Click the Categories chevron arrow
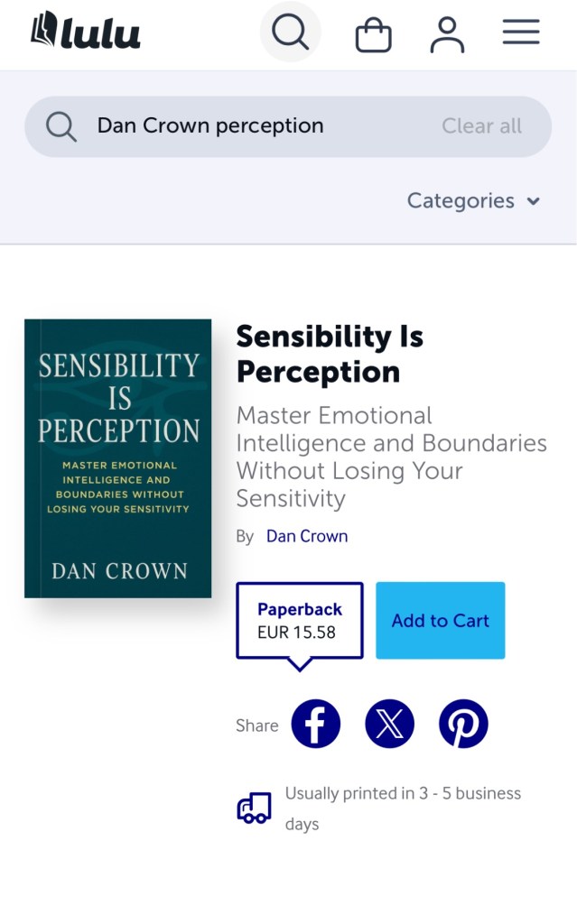Viewport: 577px width, 924px height. (x=534, y=201)
